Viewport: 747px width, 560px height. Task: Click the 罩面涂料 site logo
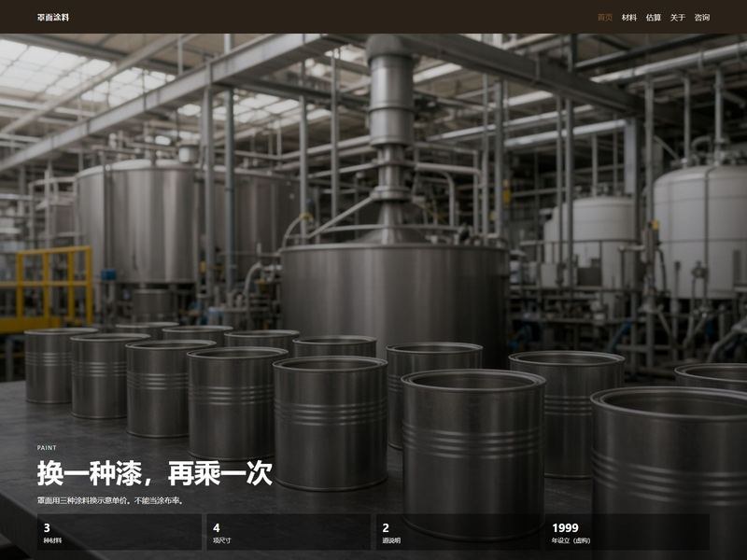point(53,17)
